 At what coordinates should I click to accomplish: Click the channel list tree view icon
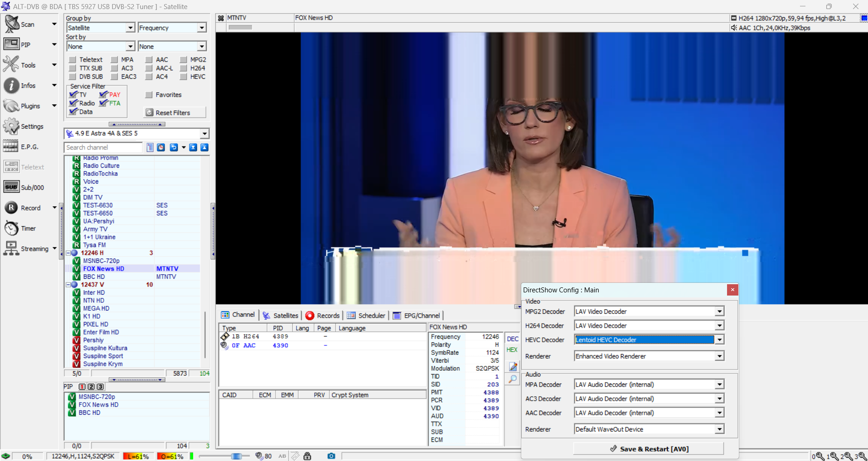click(150, 147)
